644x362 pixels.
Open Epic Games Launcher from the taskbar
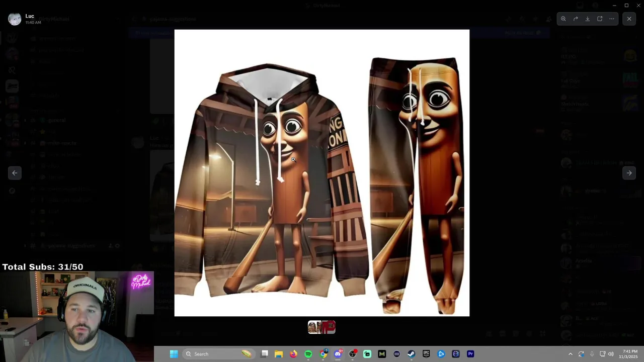(426, 354)
